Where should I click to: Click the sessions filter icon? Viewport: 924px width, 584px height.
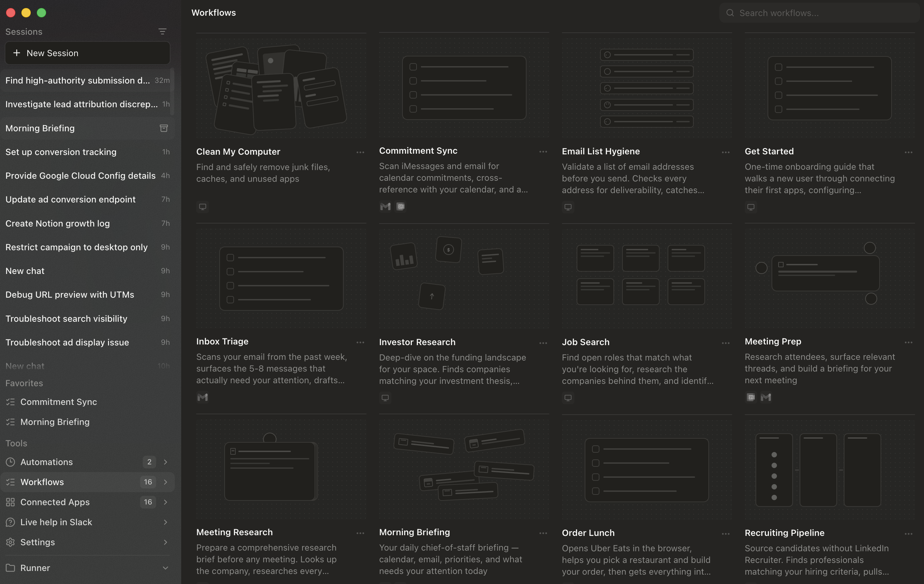click(162, 31)
